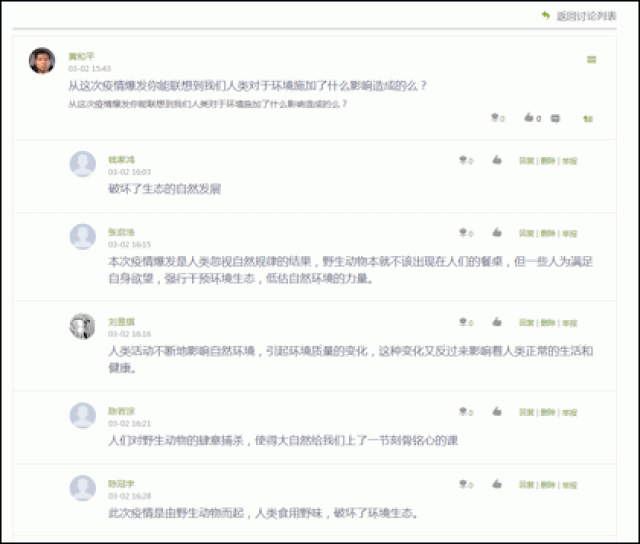Click 刘昱琪's avatar picture
The height and width of the screenshot is (544, 640).
(x=83, y=326)
